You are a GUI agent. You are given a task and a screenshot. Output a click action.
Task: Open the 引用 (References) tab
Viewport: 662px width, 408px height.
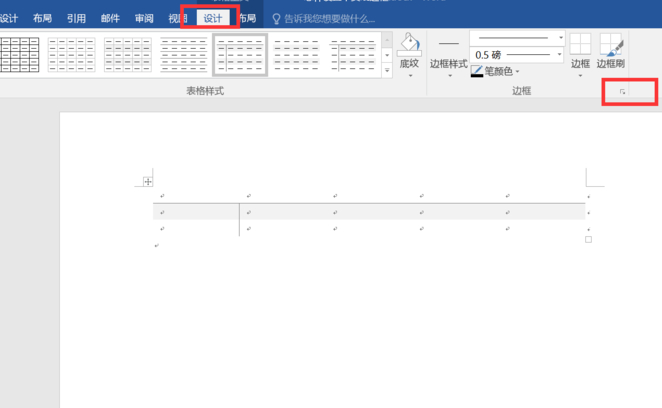(76, 18)
